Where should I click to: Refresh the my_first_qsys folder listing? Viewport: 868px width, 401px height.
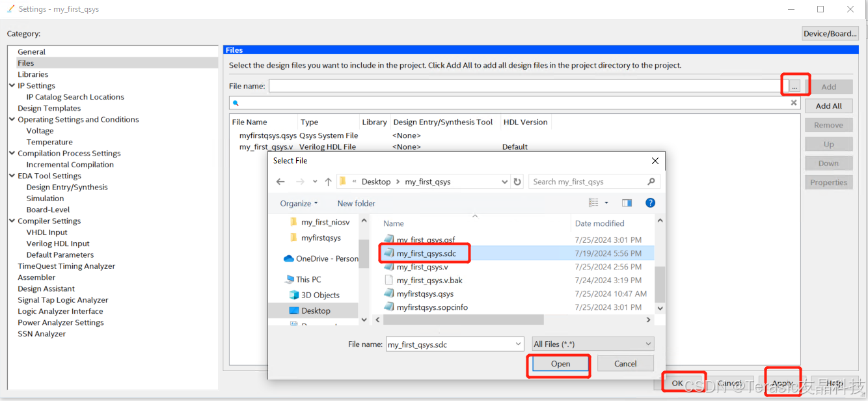(517, 182)
